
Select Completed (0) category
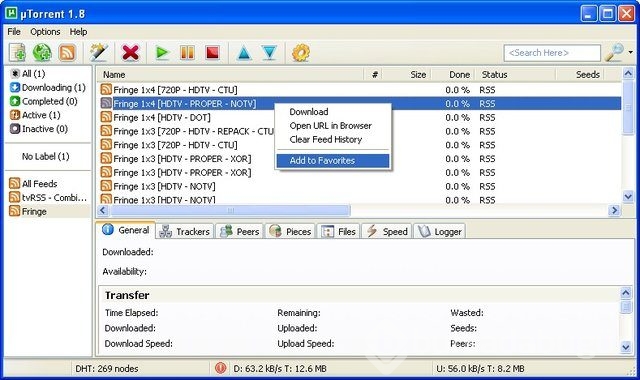(44, 101)
